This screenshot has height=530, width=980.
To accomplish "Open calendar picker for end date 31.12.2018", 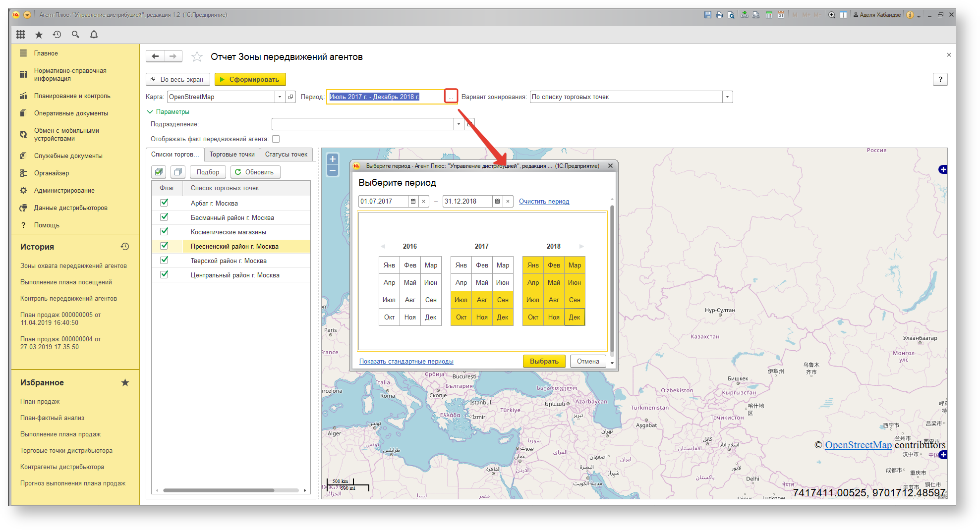I will tap(497, 201).
